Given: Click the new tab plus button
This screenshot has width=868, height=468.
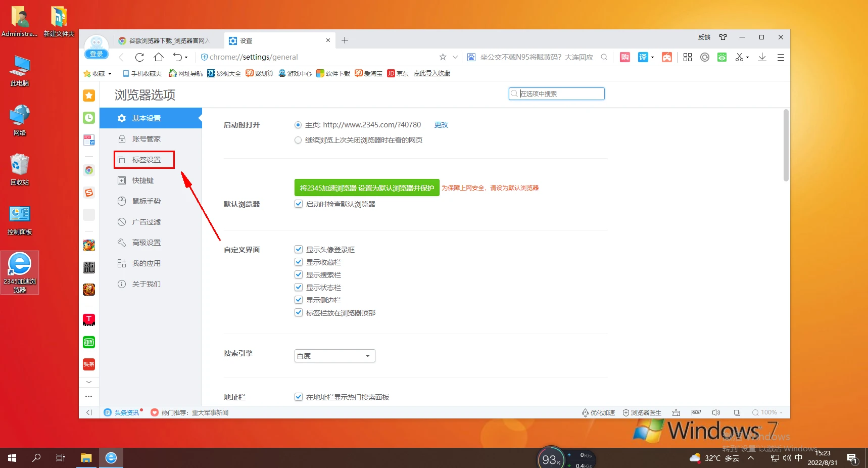Looking at the screenshot, I should click(x=345, y=40).
